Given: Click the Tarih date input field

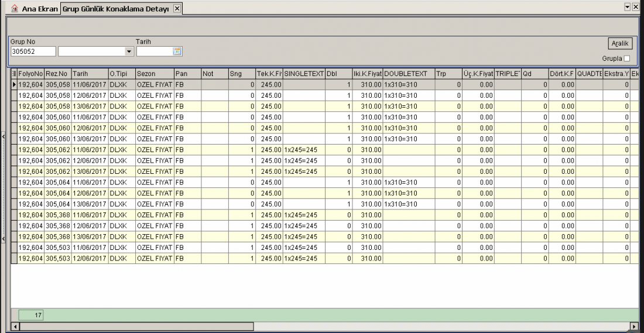Looking at the screenshot, I should (x=155, y=52).
